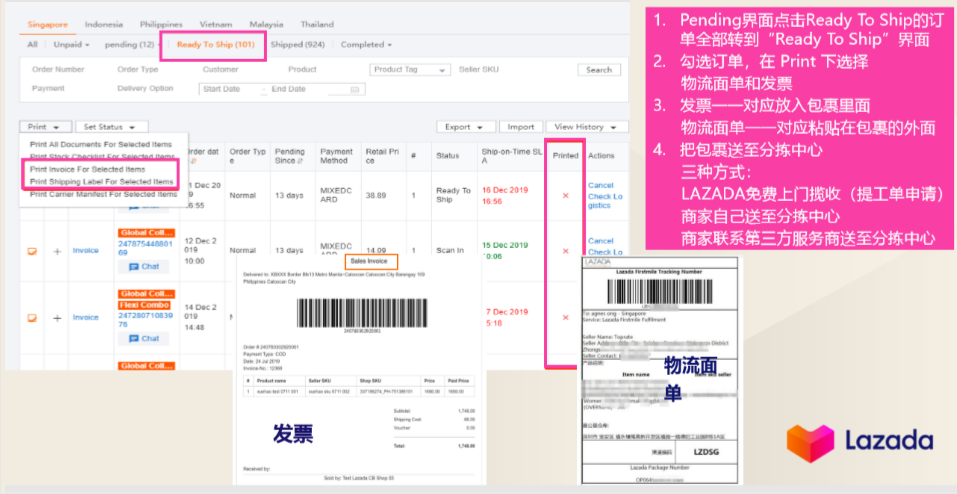Switch to the Thailand country tab
This screenshot has width=957, height=494.
317,24
